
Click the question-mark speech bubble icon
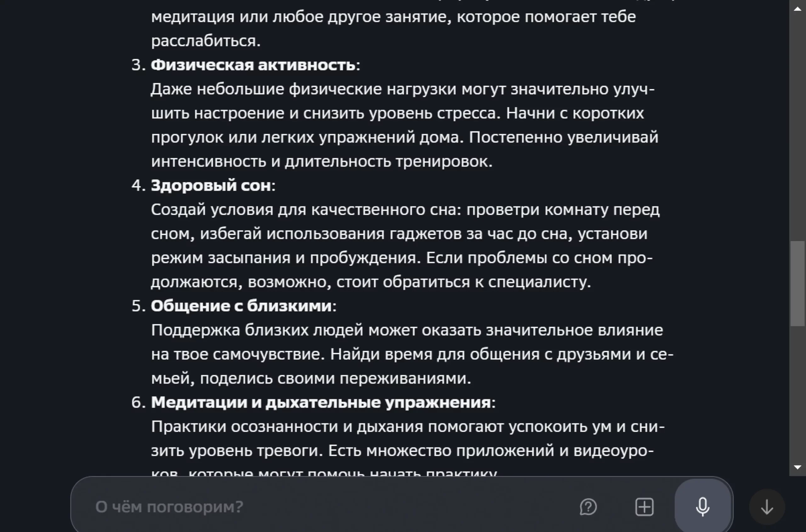[588, 507]
